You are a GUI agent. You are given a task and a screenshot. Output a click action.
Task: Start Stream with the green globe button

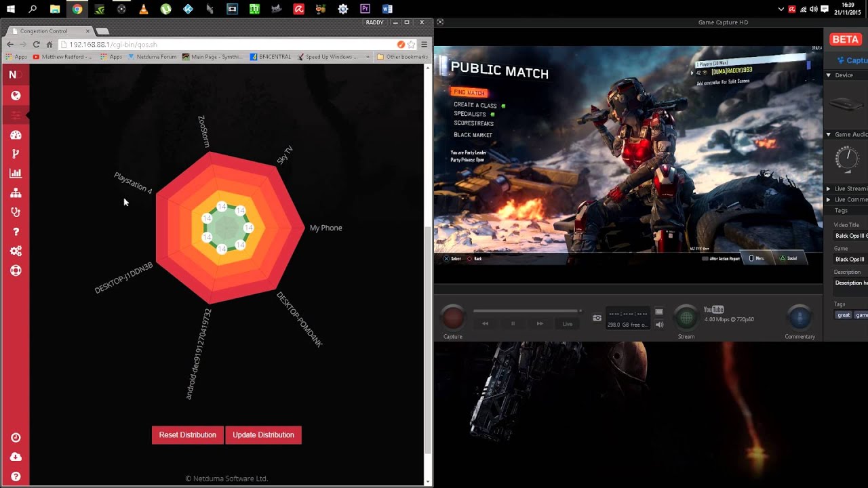pyautogui.click(x=686, y=317)
